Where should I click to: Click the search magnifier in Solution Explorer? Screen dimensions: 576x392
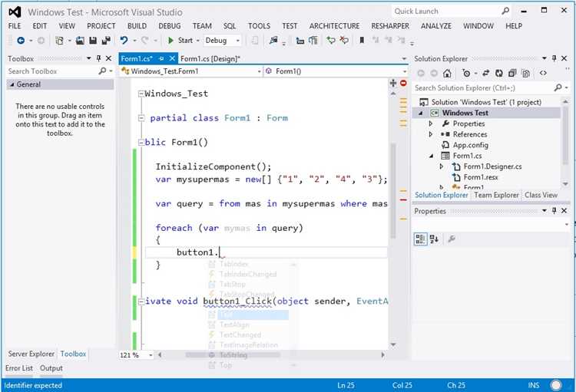tap(558, 87)
